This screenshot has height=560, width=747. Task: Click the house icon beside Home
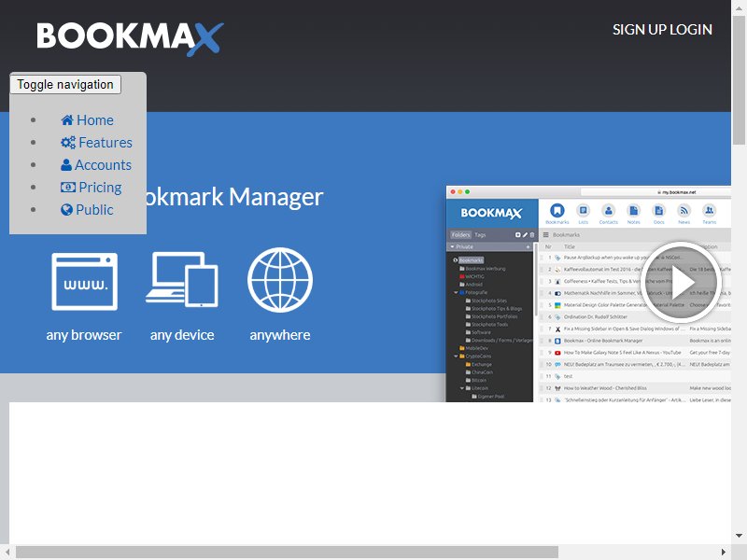[67, 120]
